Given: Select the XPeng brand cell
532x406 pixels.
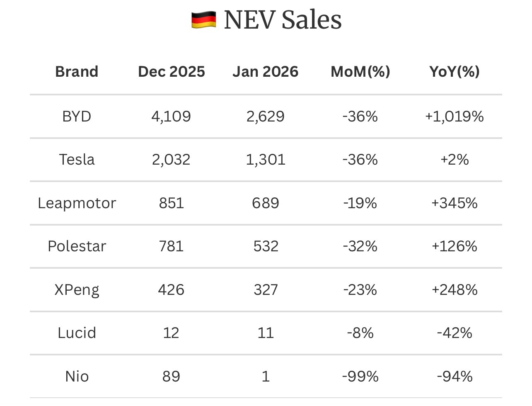Looking at the screenshot, I should (77, 289).
